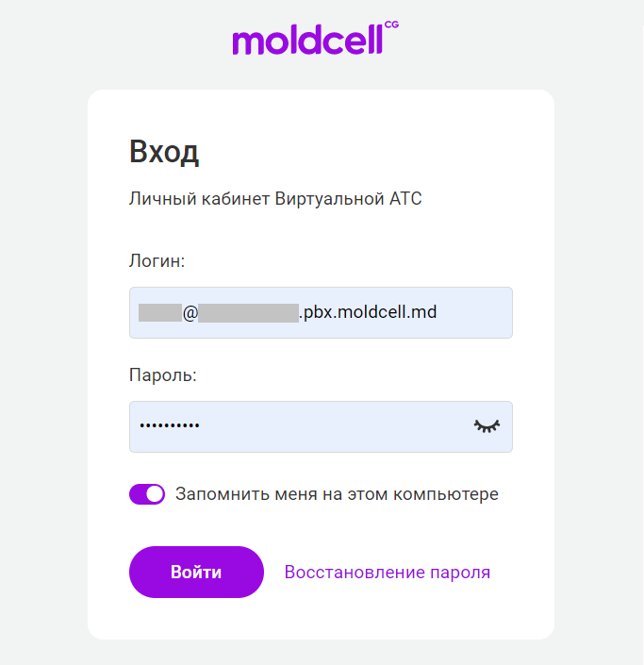The height and width of the screenshot is (665, 644).
Task: Click the "Пароль:" field label
Action: point(162,374)
